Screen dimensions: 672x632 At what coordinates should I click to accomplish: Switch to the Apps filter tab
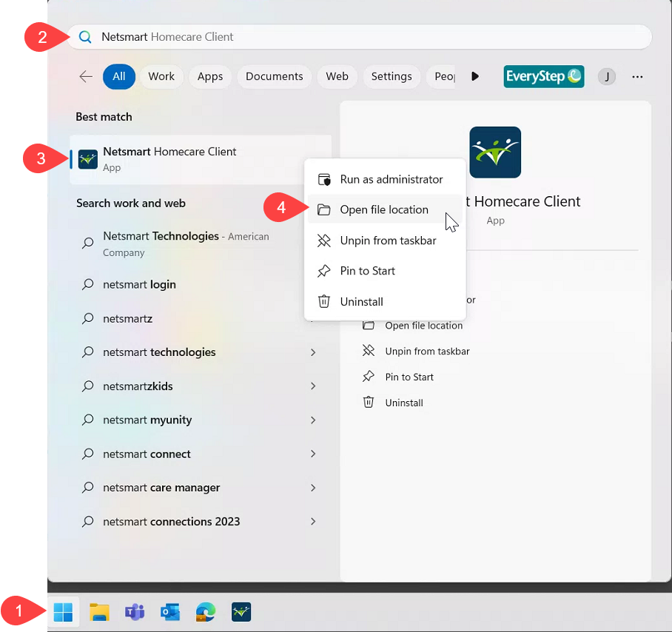210,76
